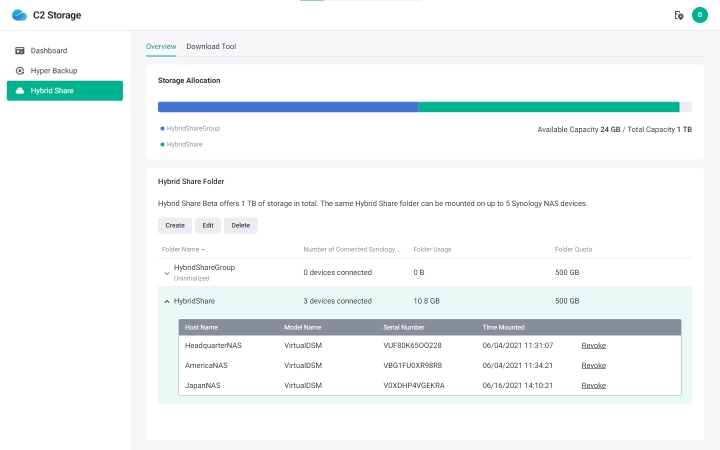Click VirtualDSM model in HeadquarterNAS row
720x450 pixels.
303,345
